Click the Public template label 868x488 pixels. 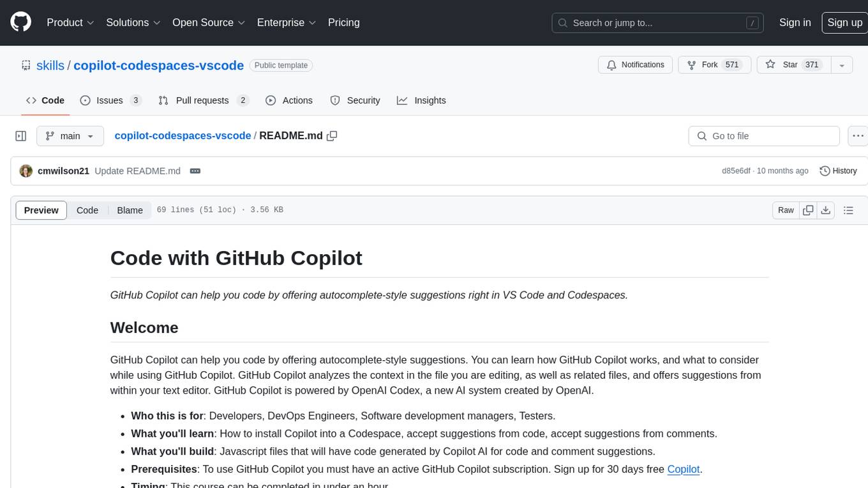281,65
